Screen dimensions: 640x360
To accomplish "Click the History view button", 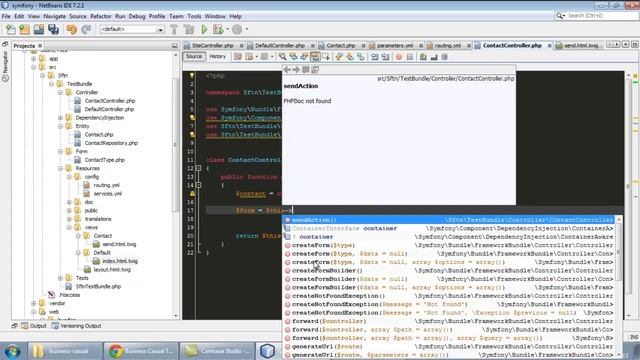I will click(218, 57).
